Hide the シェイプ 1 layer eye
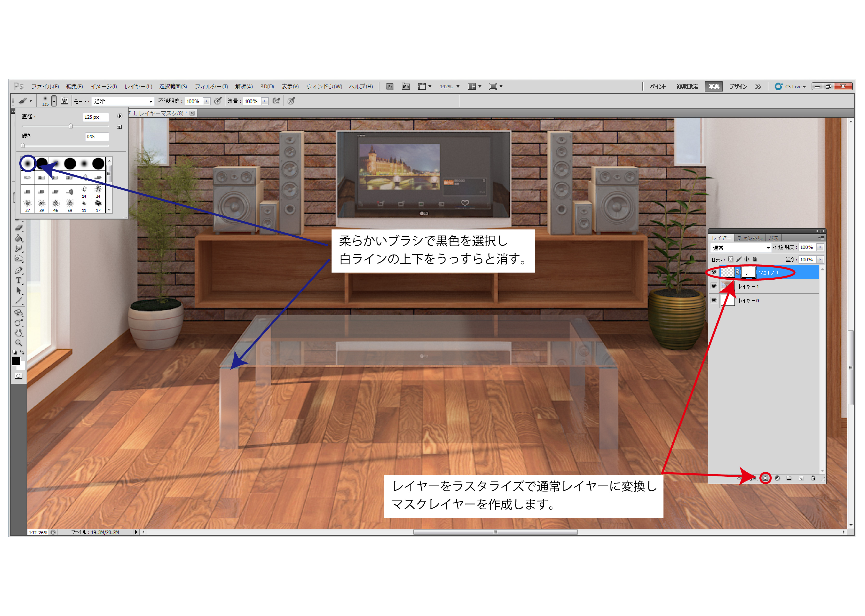Viewport: 865px width, 616px height. coord(713,272)
